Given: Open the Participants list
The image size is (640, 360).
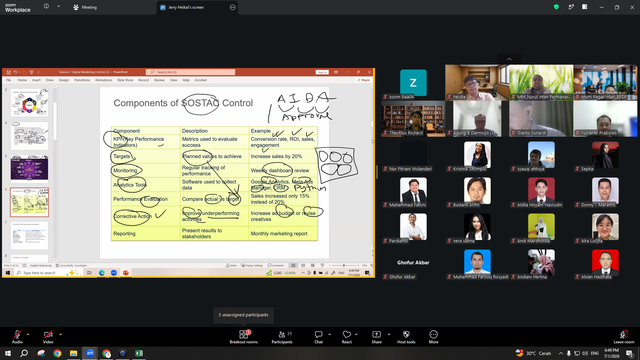Looking at the screenshot, I should tap(282, 337).
